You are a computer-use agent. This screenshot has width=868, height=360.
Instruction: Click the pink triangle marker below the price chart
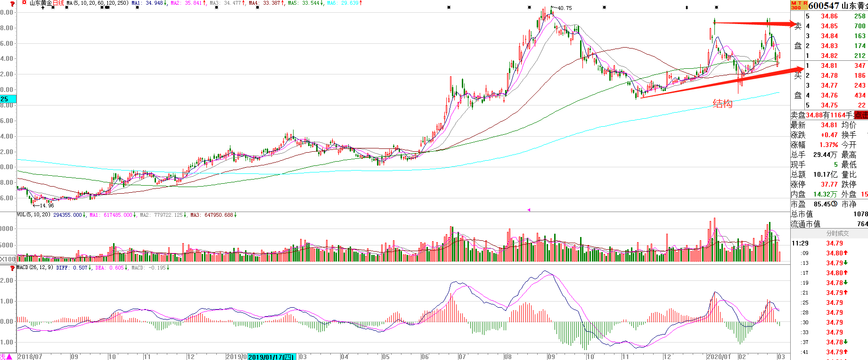[529, 210]
